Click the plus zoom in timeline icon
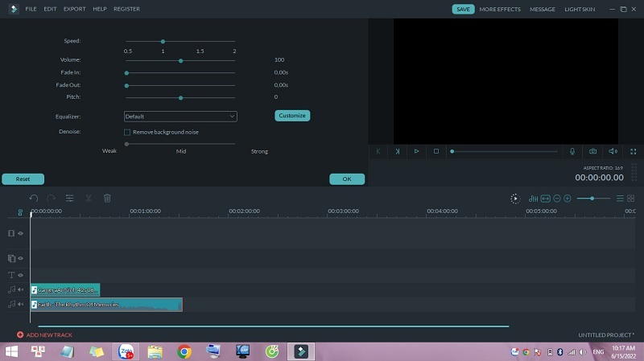644x361 pixels. tap(568, 199)
